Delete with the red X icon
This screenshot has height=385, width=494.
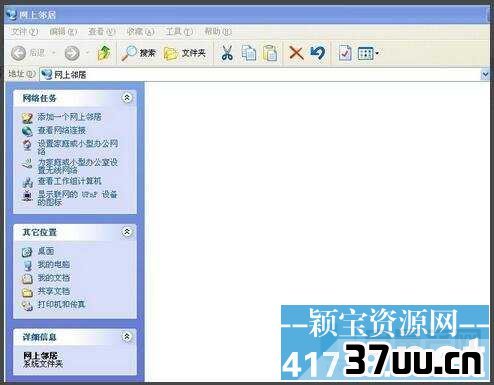point(296,53)
